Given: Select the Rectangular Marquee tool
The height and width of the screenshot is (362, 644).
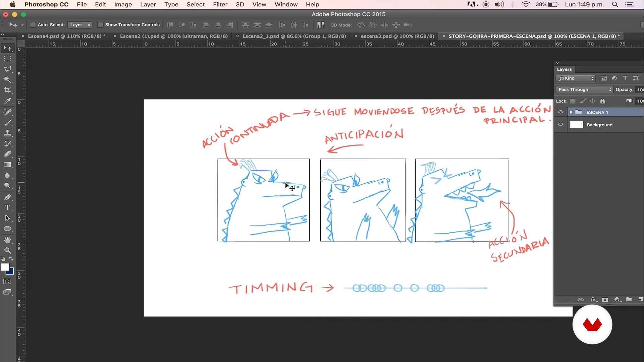Looking at the screenshot, I should [8, 59].
